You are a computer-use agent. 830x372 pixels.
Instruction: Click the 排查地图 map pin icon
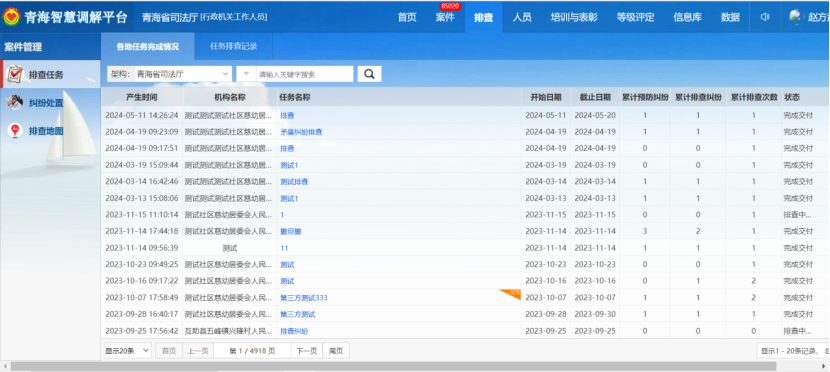click(15, 131)
